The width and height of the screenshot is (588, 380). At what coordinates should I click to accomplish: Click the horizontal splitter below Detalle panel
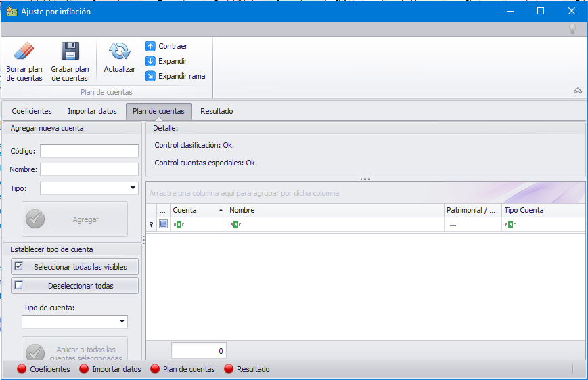coord(365,179)
